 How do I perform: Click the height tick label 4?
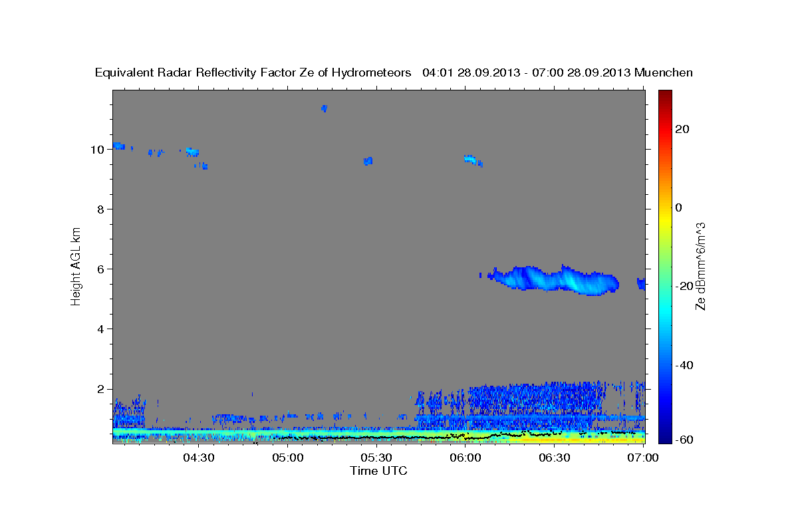click(102, 329)
